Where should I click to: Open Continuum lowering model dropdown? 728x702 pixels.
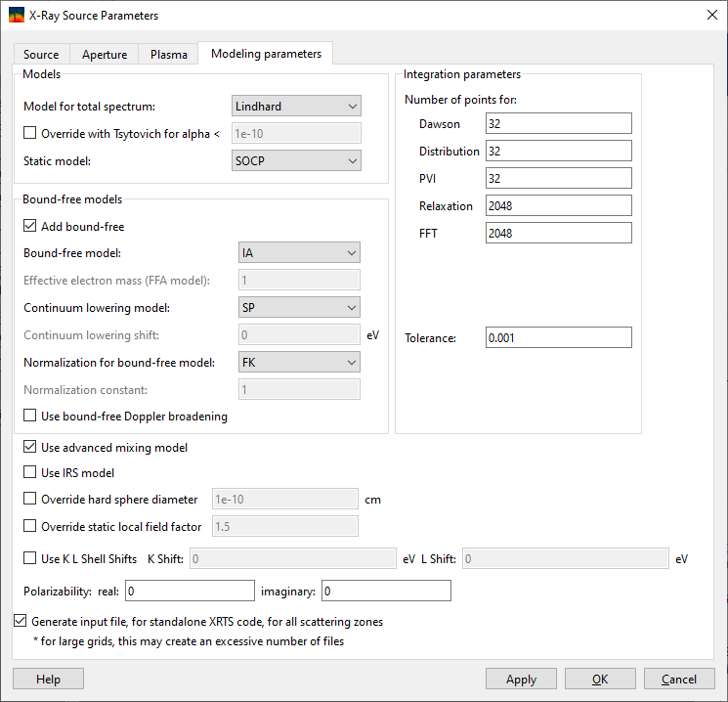(x=300, y=308)
